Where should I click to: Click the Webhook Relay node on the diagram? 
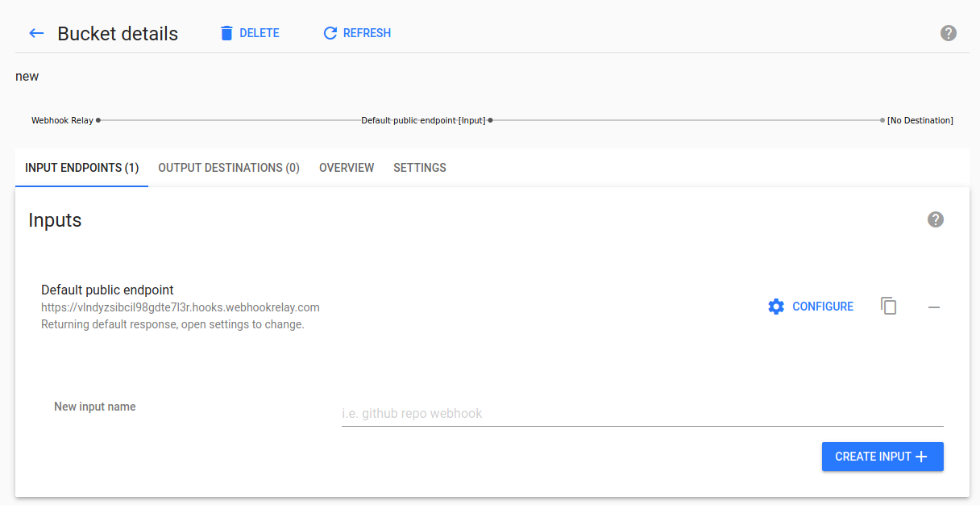(63, 119)
